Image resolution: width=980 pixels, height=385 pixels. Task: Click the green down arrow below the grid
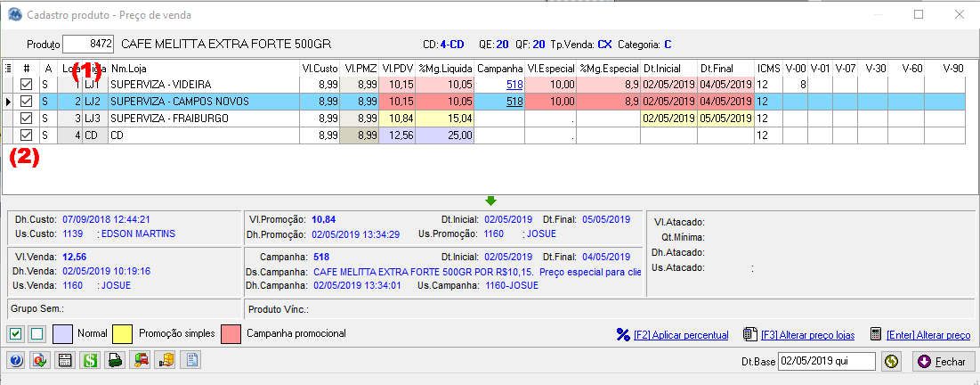pos(490,201)
